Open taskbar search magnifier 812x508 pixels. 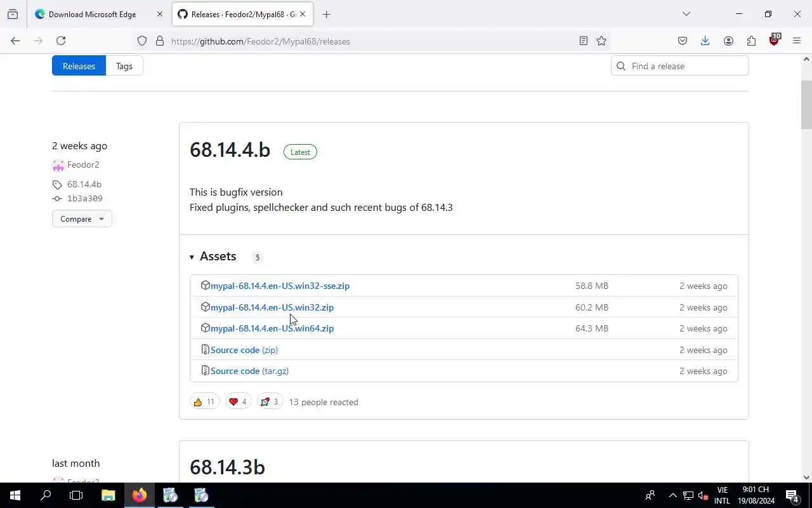click(x=46, y=495)
